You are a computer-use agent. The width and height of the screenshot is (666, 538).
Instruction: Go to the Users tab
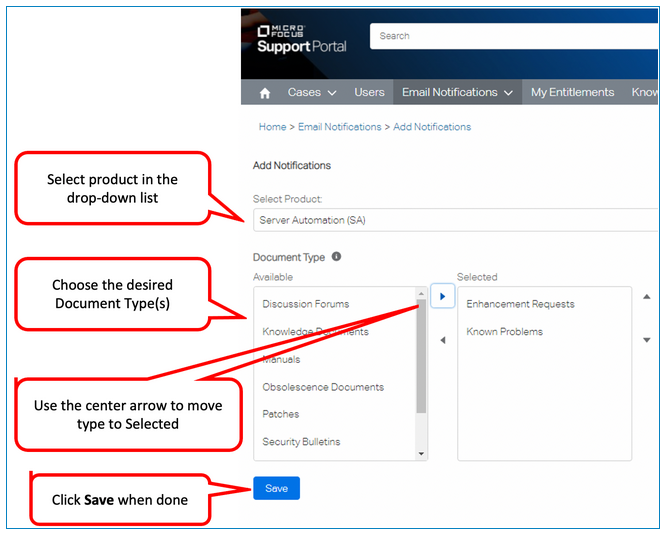369,93
